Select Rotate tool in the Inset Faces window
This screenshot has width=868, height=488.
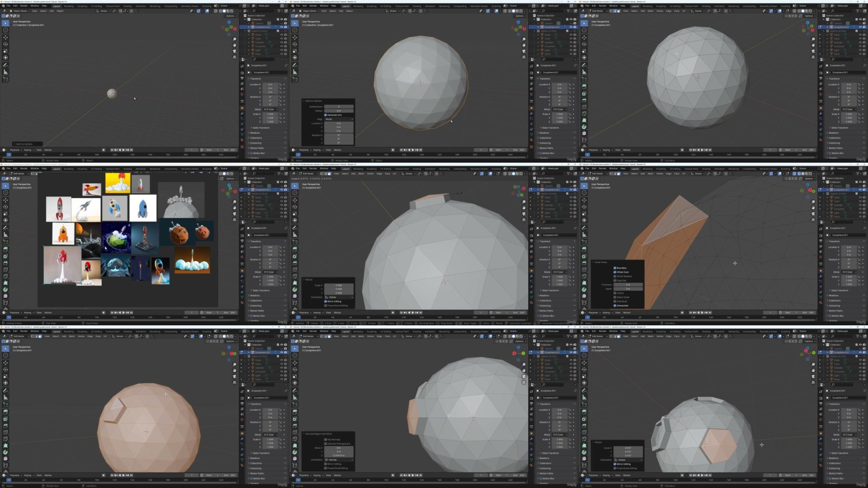coord(584,207)
